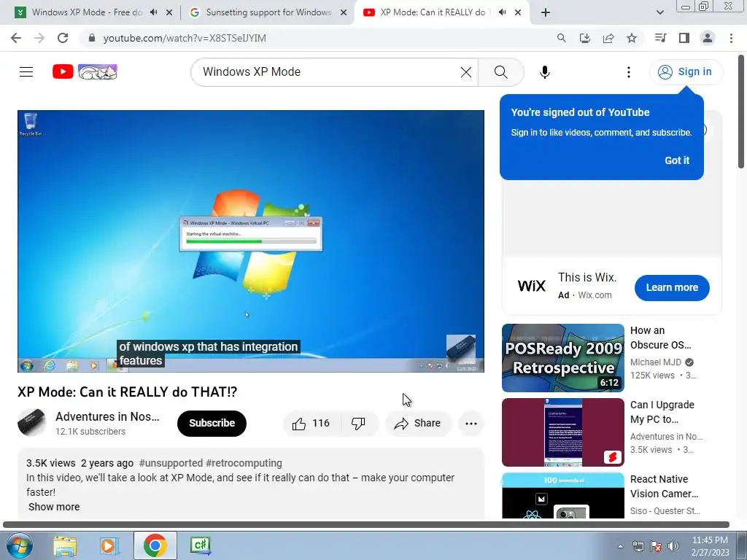The image size is (747, 560).
Task: Open Action Center flag tray icon
Action: pos(656,546)
